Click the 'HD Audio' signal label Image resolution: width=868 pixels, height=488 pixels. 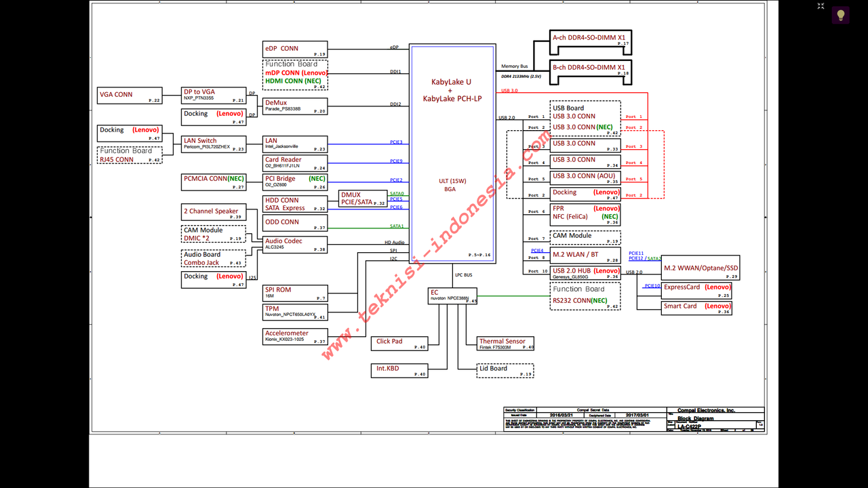395,243
